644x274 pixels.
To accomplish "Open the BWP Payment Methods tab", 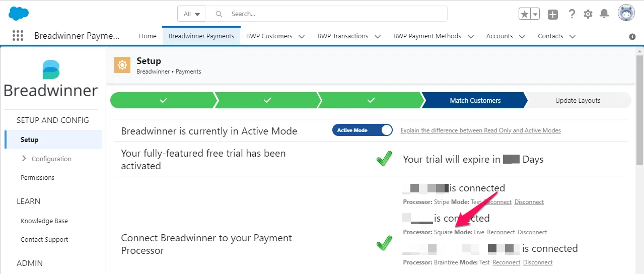I will (427, 36).
